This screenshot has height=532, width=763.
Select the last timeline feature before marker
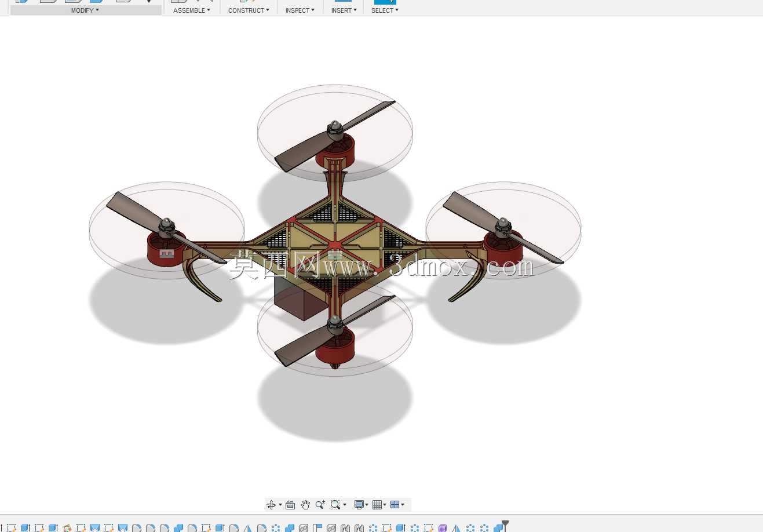(x=498, y=528)
